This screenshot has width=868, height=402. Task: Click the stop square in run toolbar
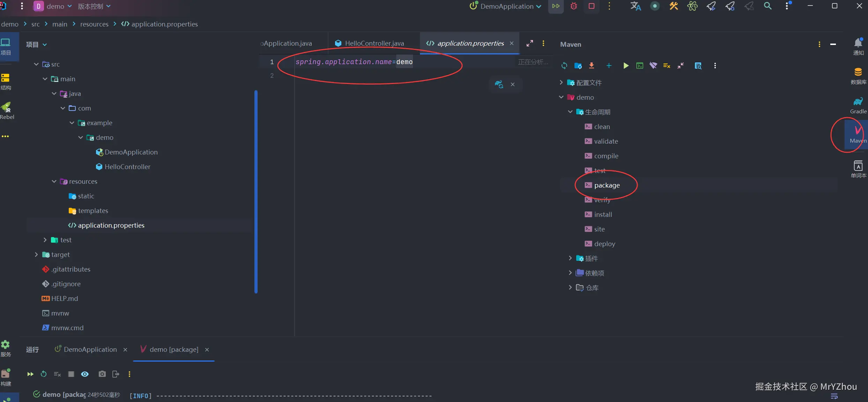(x=71, y=374)
